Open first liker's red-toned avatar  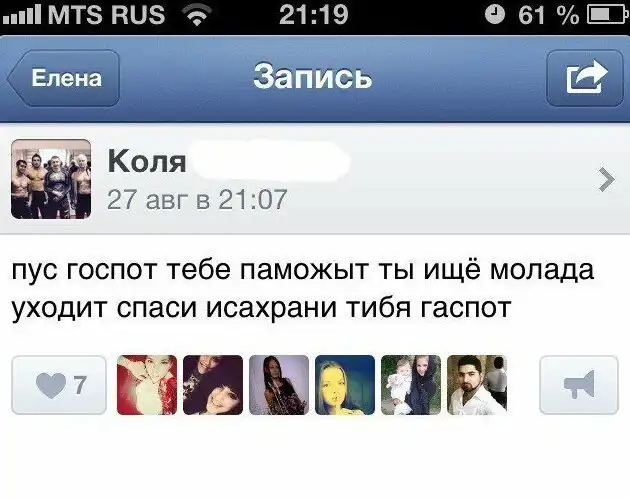[147, 385]
